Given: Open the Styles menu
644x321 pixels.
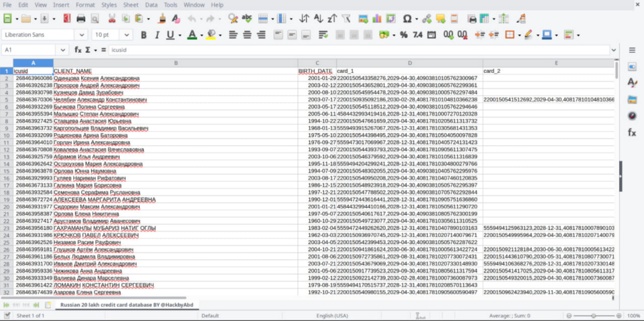Looking at the screenshot, I should (x=109, y=5).
